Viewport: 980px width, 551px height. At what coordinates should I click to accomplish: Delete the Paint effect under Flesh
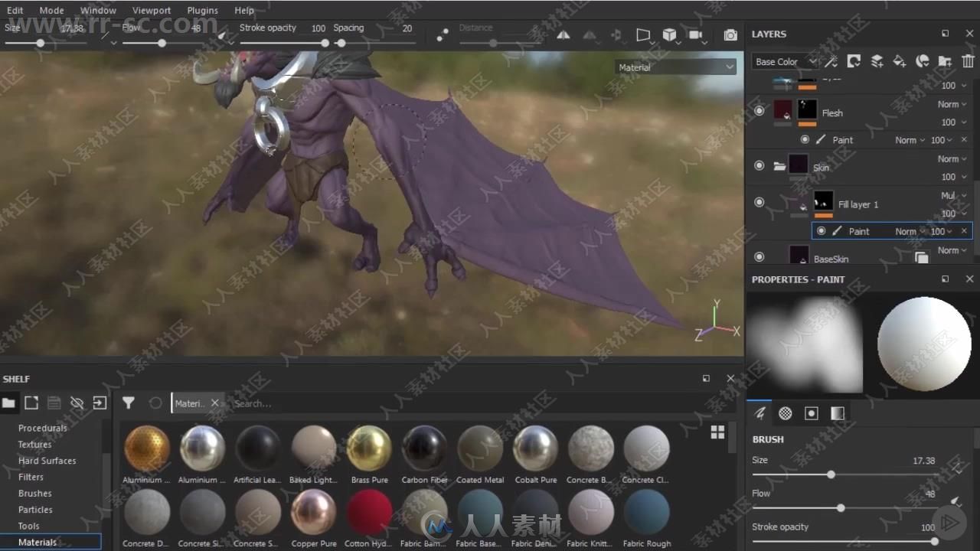pos(964,140)
